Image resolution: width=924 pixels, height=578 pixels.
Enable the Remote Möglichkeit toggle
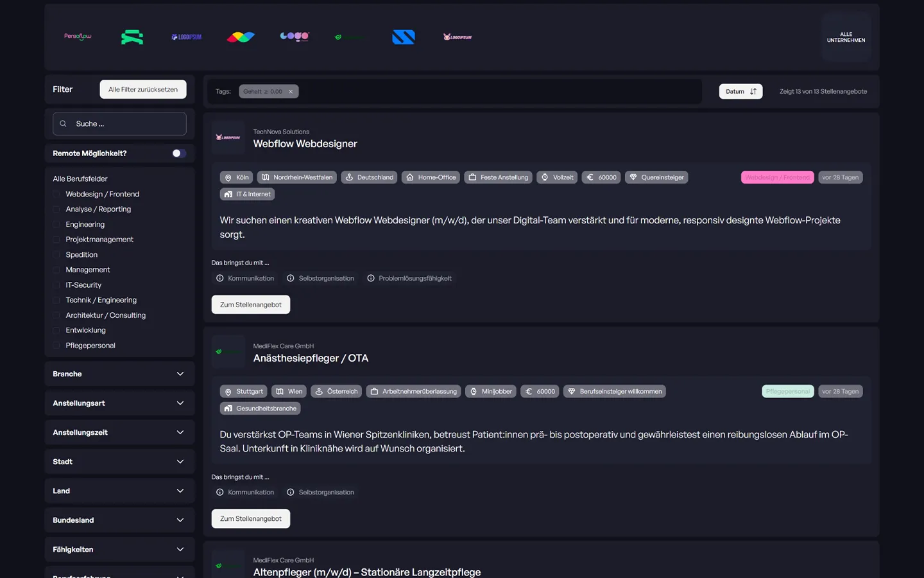click(178, 153)
